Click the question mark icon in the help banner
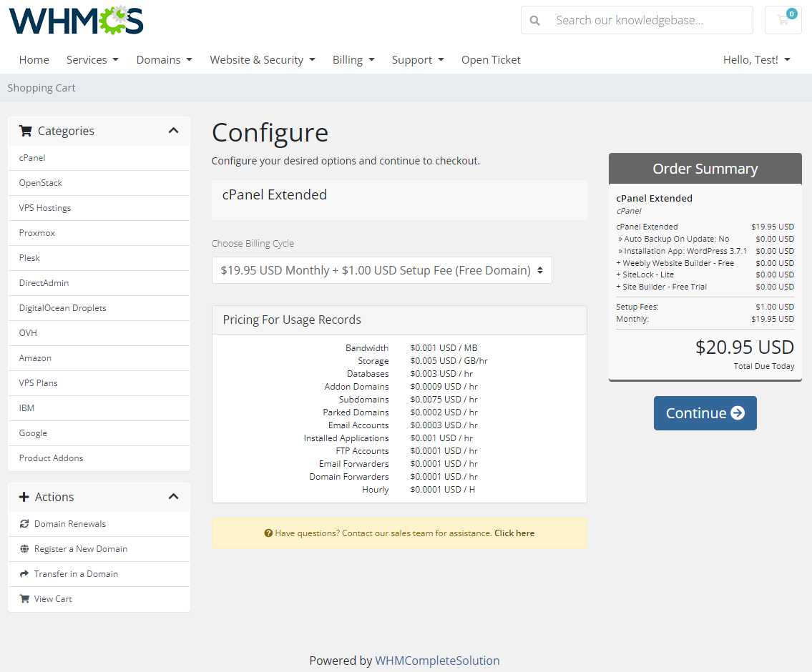The width and height of the screenshot is (812, 672). click(268, 533)
